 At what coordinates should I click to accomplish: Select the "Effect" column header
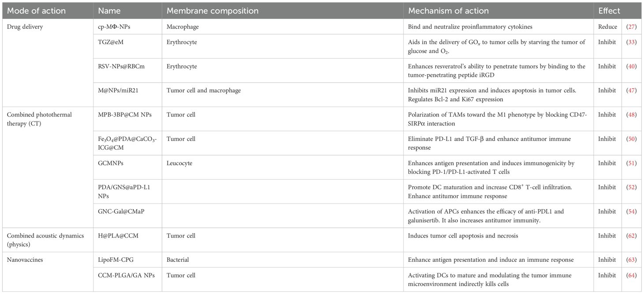tap(609, 11)
